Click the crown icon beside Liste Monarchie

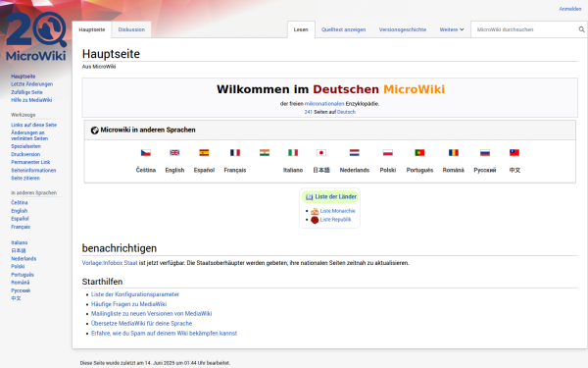[315, 211]
